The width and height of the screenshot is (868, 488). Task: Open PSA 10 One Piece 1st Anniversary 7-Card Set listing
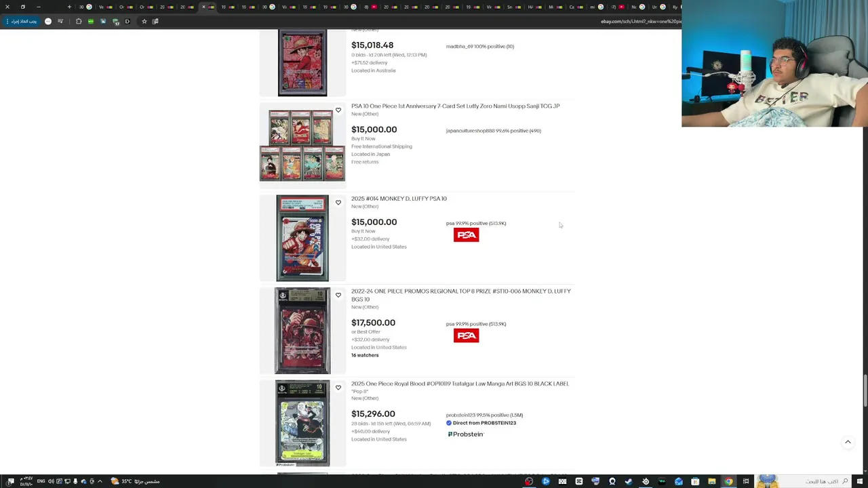[x=455, y=106]
